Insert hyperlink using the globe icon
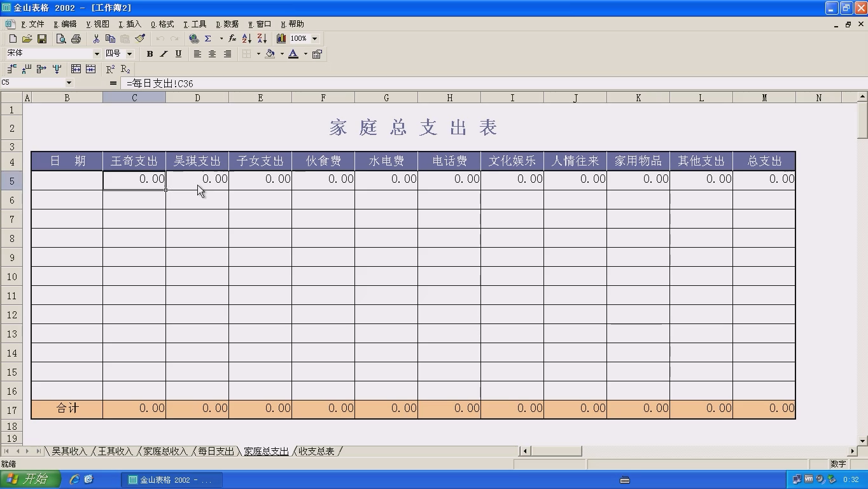 [193, 39]
